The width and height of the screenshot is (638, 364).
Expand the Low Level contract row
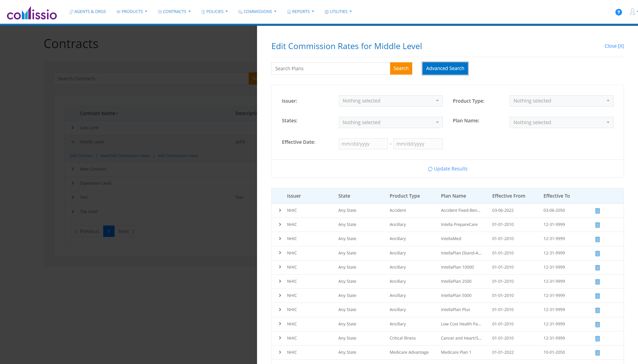click(73, 128)
